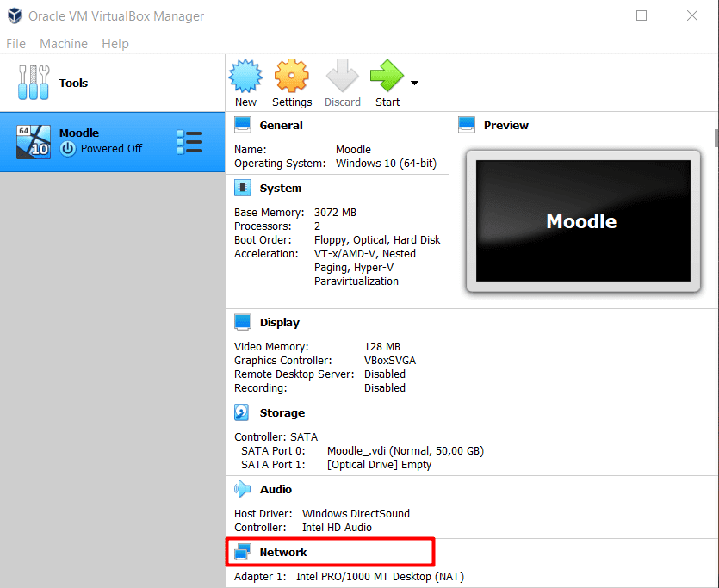Click the Discard snapshot icon

pyautogui.click(x=342, y=76)
